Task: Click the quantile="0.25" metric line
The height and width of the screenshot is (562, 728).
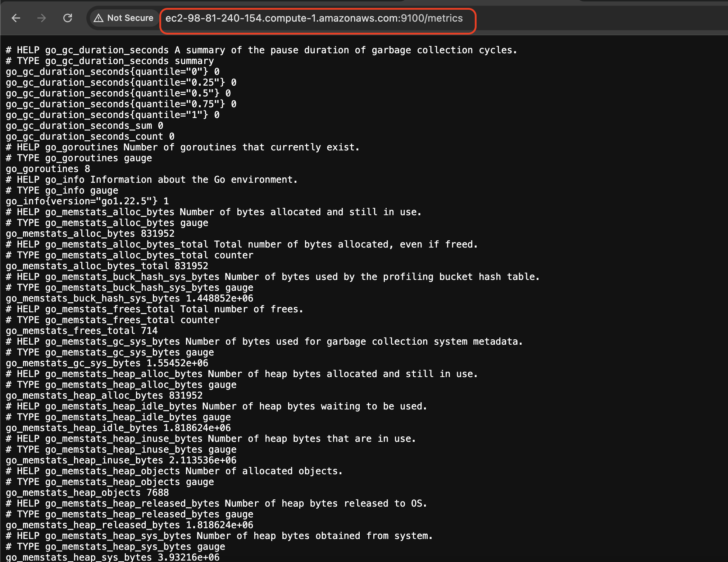Action: tap(121, 82)
